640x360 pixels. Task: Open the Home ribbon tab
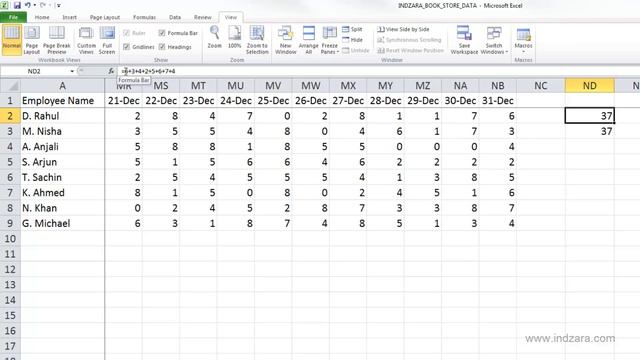[x=42, y=17]
